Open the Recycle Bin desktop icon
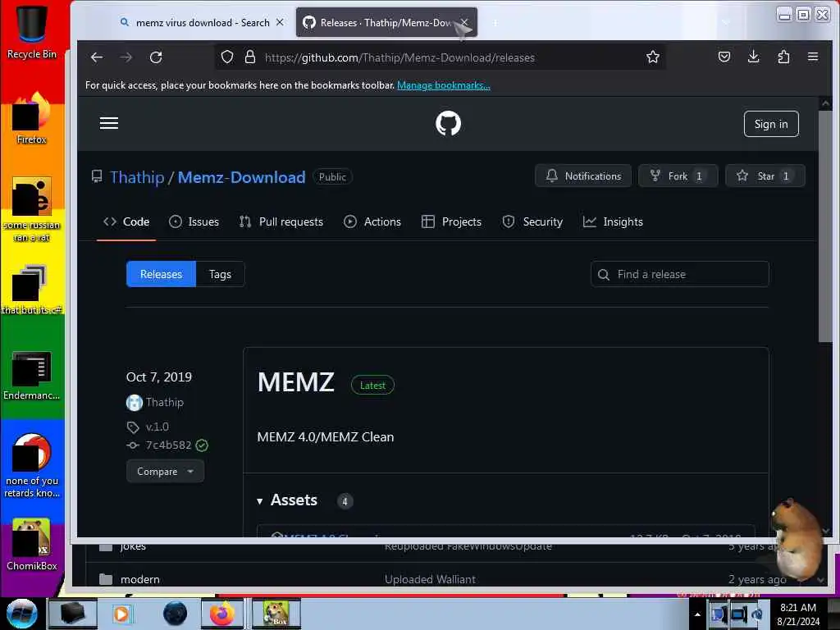The image size is (840, 630). pyautogui.click(x=32, y=30)
